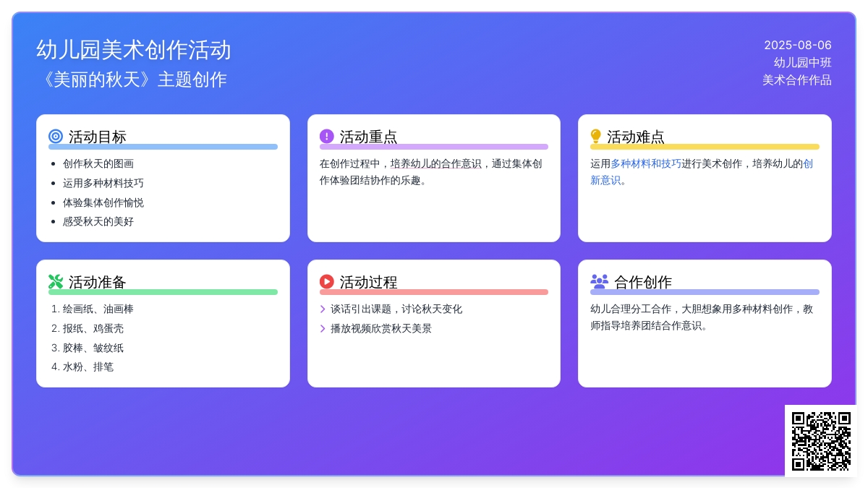
Task: Click the text 美术合作作品
Action: coord(797,80)
